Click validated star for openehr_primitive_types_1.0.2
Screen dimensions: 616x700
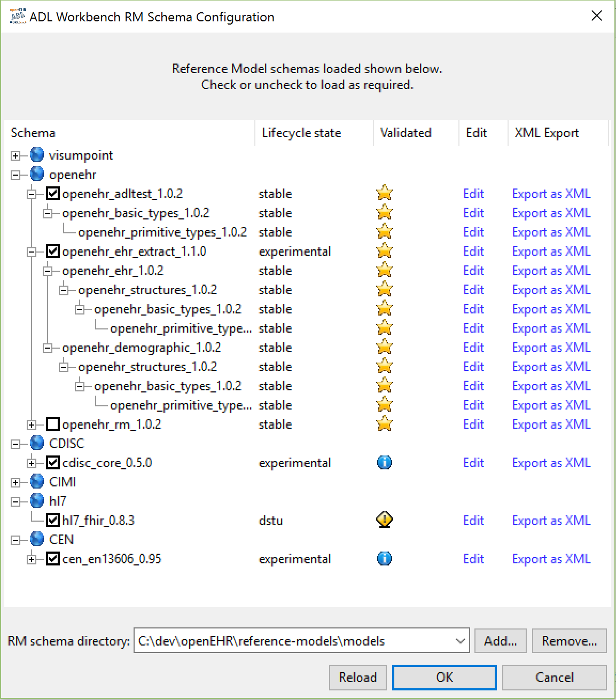point(385,232)
